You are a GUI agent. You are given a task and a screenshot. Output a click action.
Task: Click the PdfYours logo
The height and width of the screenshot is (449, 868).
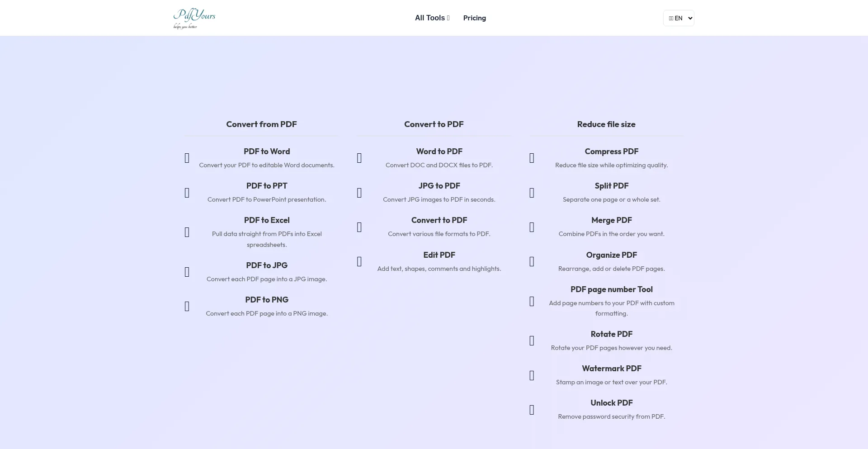[x=194, y=18]
